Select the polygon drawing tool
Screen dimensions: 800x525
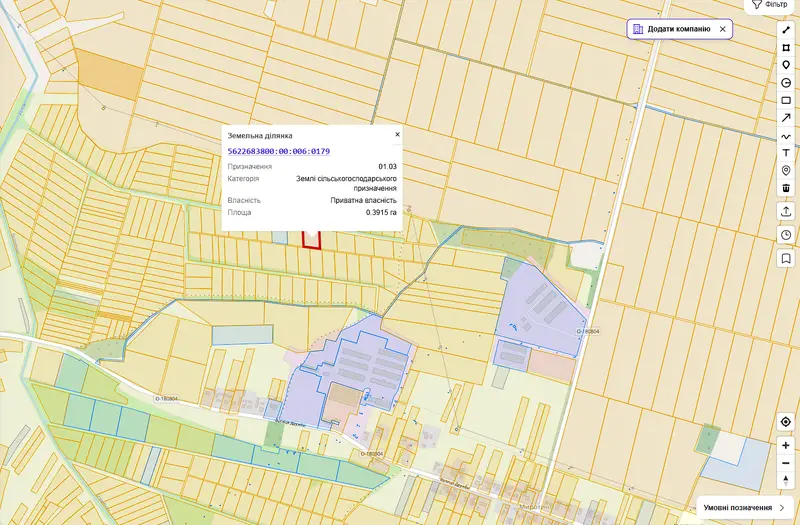click(x=786, y=48)
